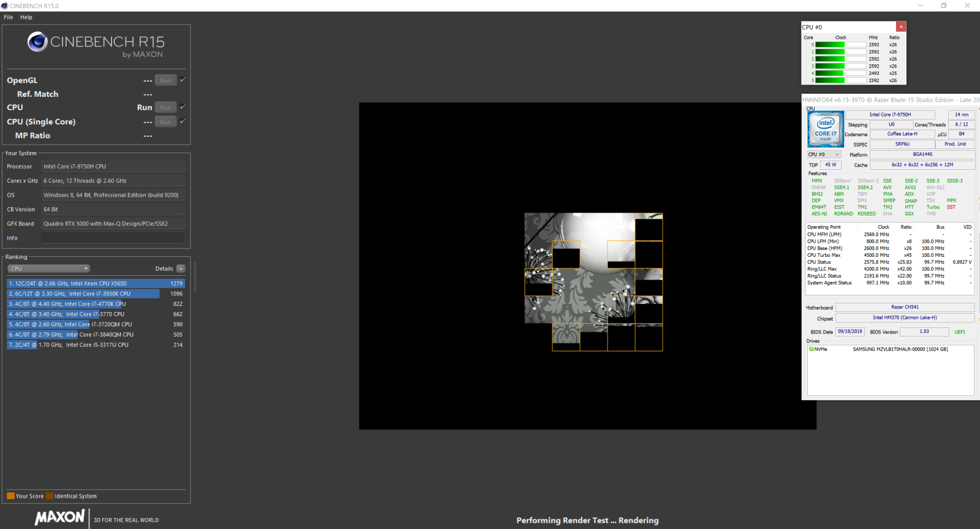This screenshot has height=529, width=980.
Task: Open the File menu
Action: click(x=9, y=17)
